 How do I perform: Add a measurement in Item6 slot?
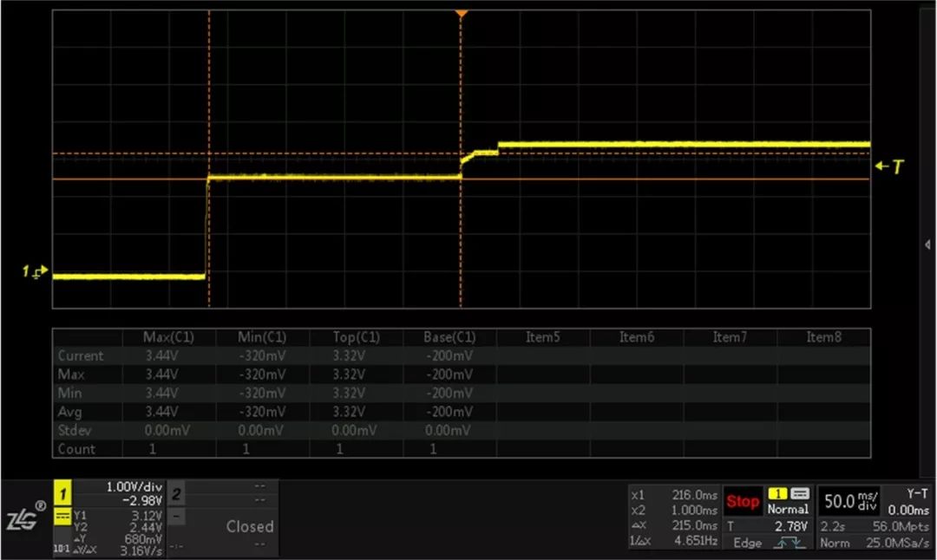tap(637, 337)
